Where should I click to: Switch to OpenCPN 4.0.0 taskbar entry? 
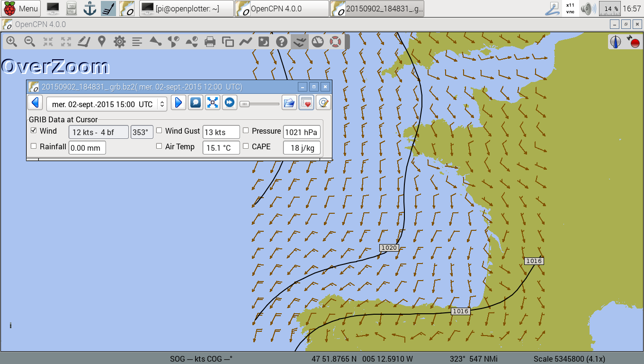coord(282,9)
